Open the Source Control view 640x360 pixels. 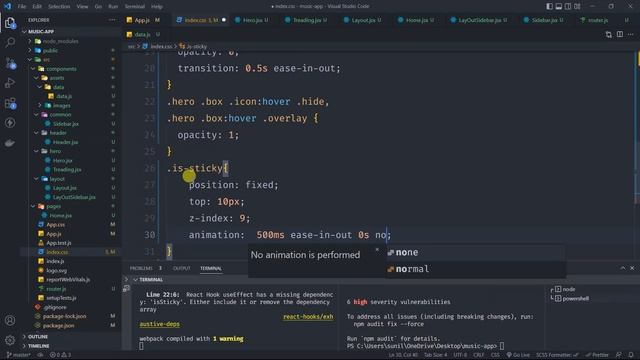tap(10, 63)
